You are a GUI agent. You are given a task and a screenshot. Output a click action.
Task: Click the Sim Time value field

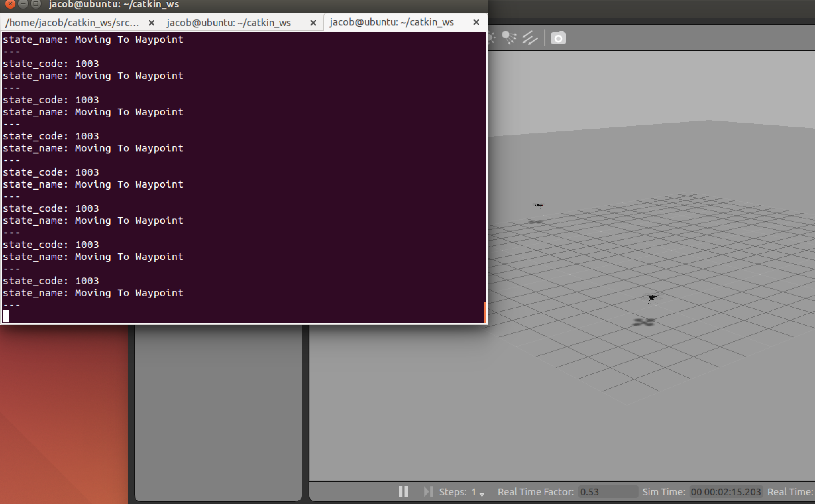pos(726,492)
